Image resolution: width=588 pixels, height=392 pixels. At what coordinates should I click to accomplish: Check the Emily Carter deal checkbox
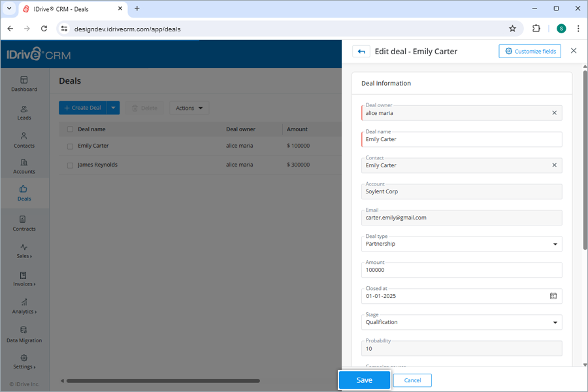(70, 146)
